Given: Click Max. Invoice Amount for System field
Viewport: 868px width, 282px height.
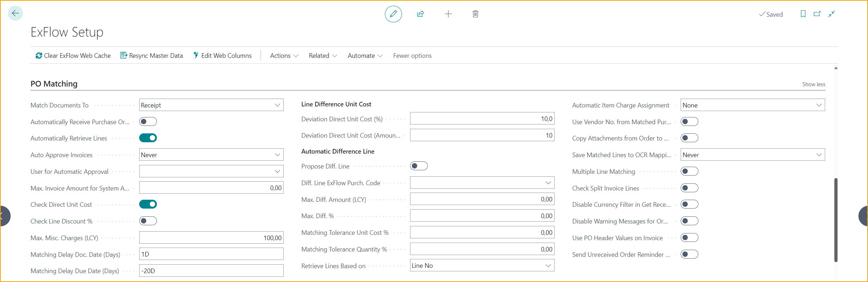Looking at the screenshot, I should point(211,188).
